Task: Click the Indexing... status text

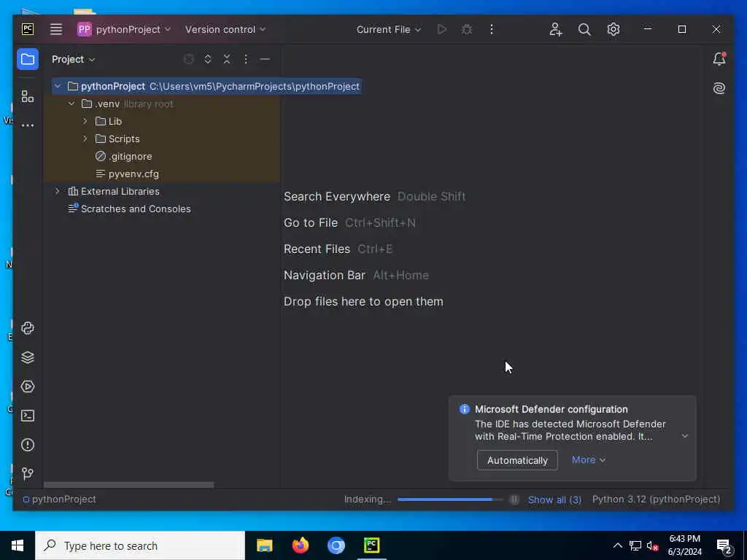Action: (x=368, y=499)
